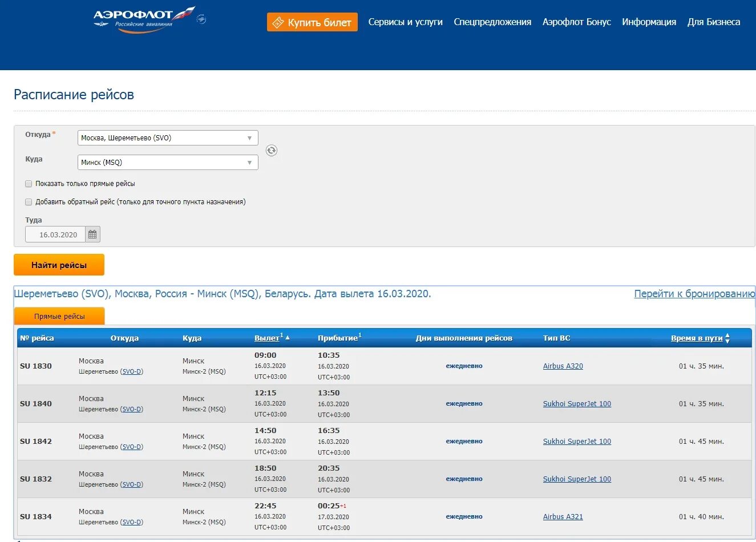Viewport: 756px width, 542px height.
Task: Select flight number SU 1830
Action: coord(36,366)
